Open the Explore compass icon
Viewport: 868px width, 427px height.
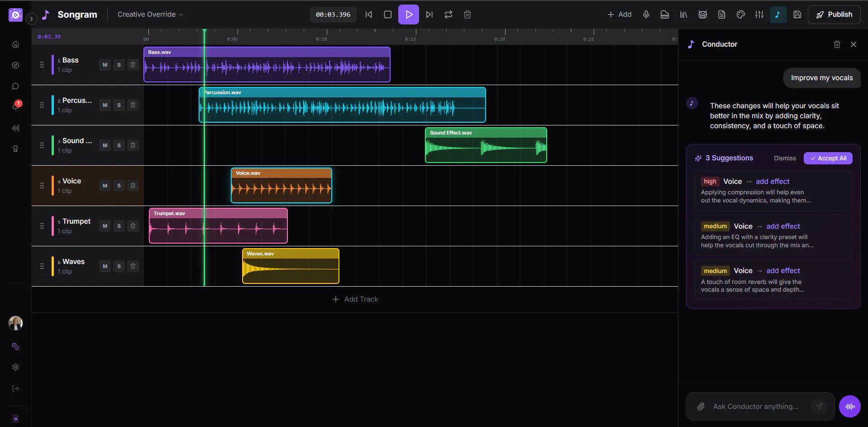click(x=15, y=65)
